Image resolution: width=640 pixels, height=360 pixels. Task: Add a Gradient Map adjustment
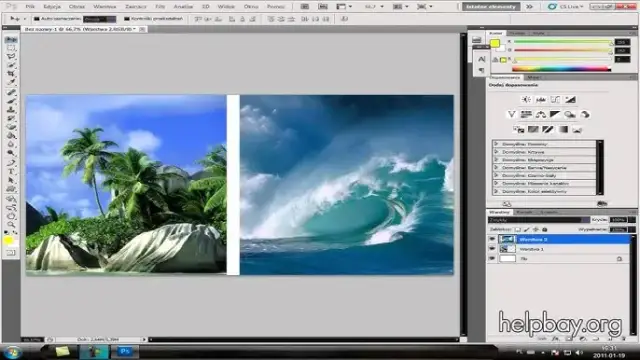pos(563,129)
